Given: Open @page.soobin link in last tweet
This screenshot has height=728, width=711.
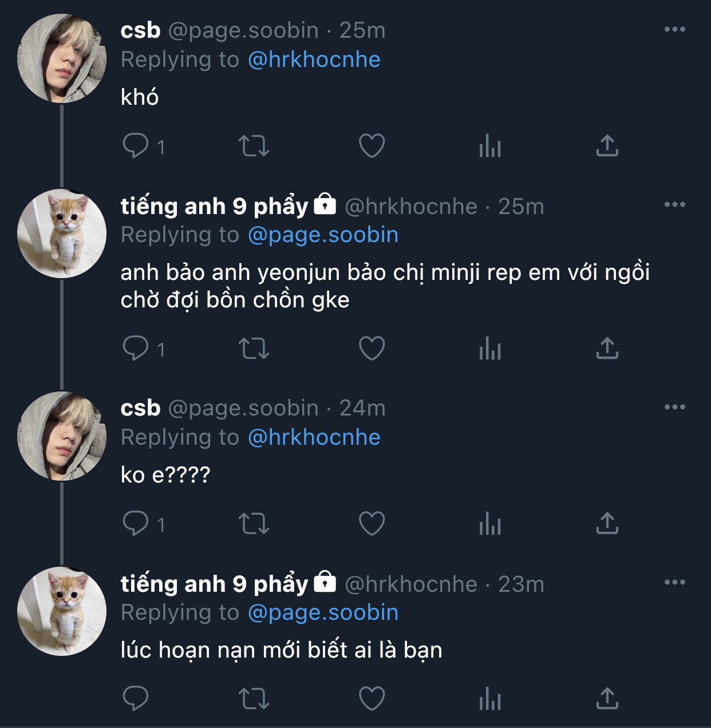Looking at the screenshot, I should [x=323, y=612].
